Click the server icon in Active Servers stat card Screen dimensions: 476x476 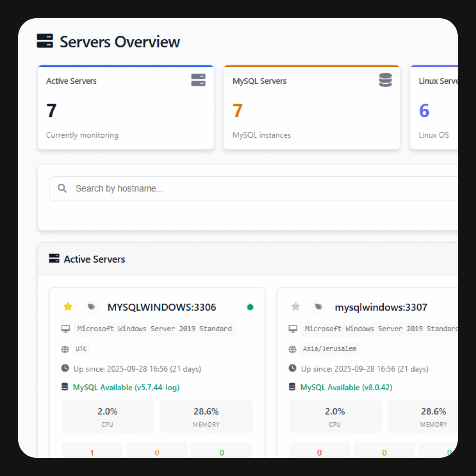tap(198, 80)
